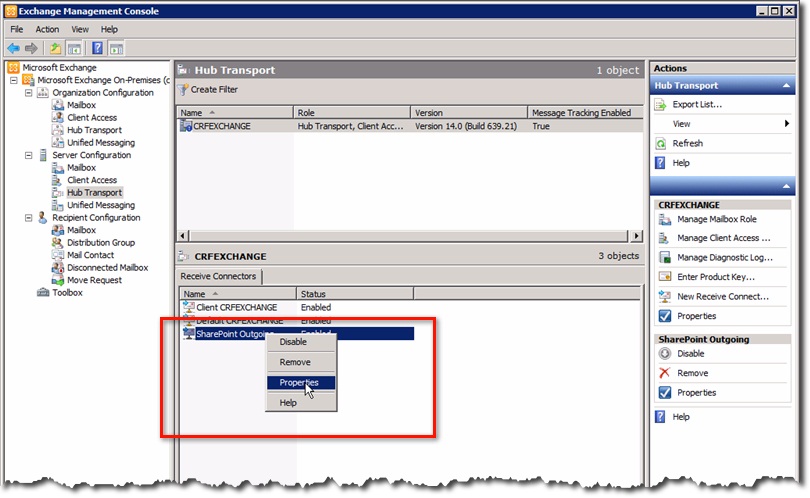The height and width of the screenshot is (498, 810).
Task: Click horizontal scrollbar right arrow
Action: coord(636,236)
